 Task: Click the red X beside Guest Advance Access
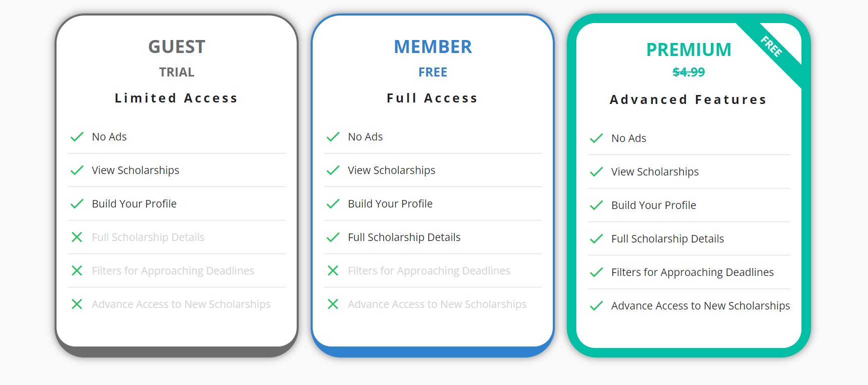coord(77,304)
